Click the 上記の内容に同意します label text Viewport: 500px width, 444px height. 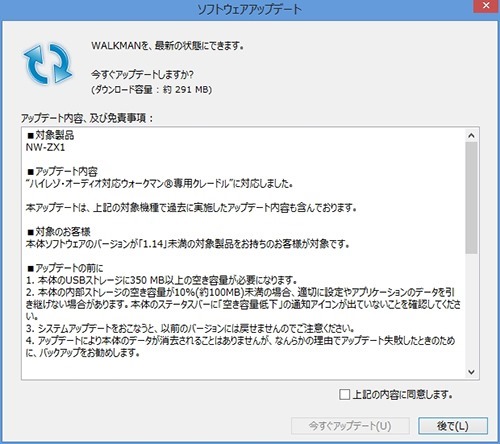(403, 395)
